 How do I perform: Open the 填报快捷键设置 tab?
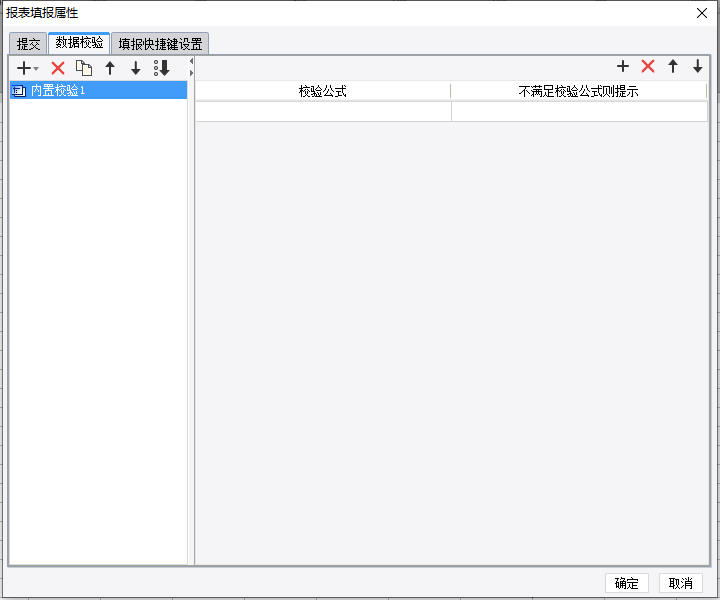[x=160, y=44]
